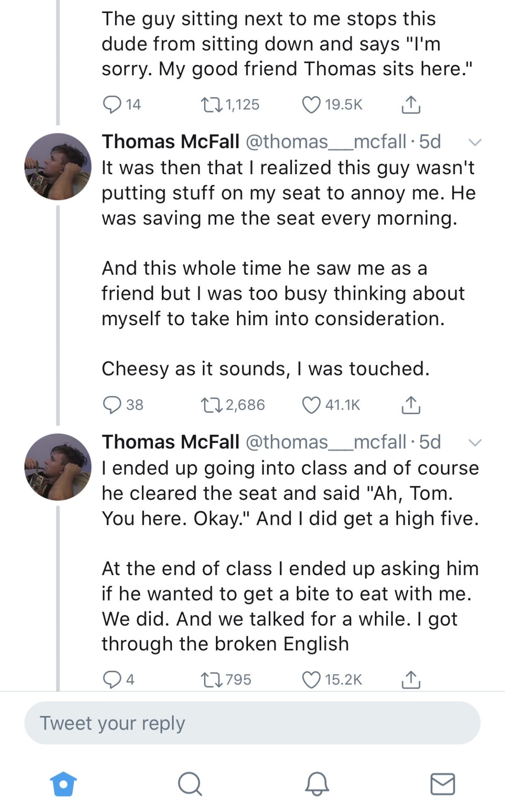505x812 pixels.
Task: Tap the 'Tweet your reply' field
Action: click(x=252, y=723)
